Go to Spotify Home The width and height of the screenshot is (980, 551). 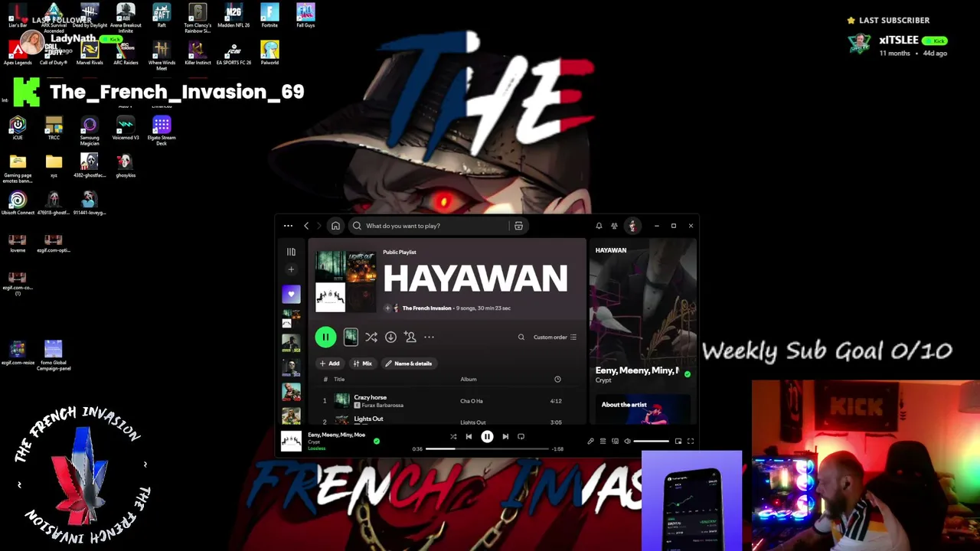click(335, 226)
